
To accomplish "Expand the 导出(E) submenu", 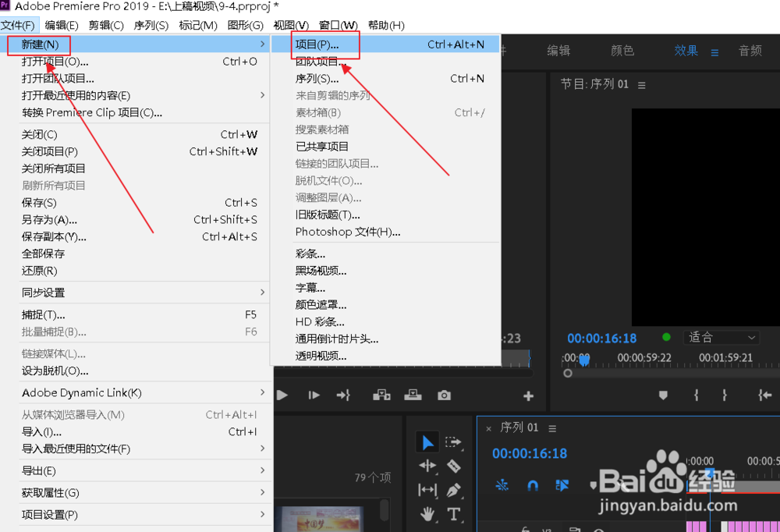I will pos(135,471).
